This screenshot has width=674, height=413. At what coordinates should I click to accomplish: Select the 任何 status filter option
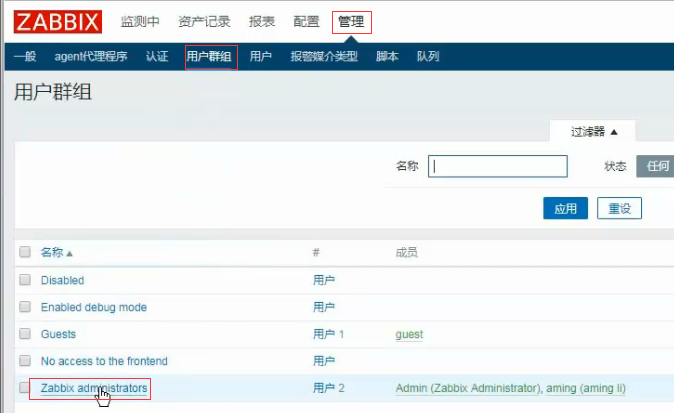coord(657,166)
